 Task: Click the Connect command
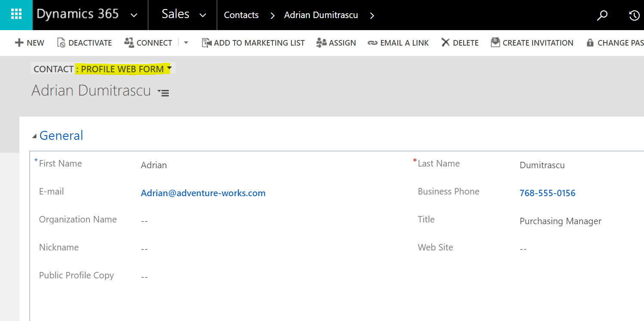(148, 43)
